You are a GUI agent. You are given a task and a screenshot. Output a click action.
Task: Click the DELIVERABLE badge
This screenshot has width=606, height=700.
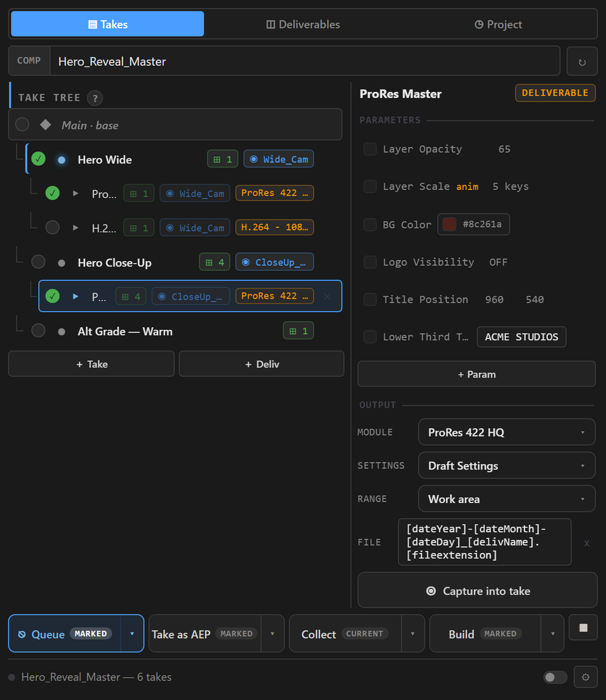(555, 93)
